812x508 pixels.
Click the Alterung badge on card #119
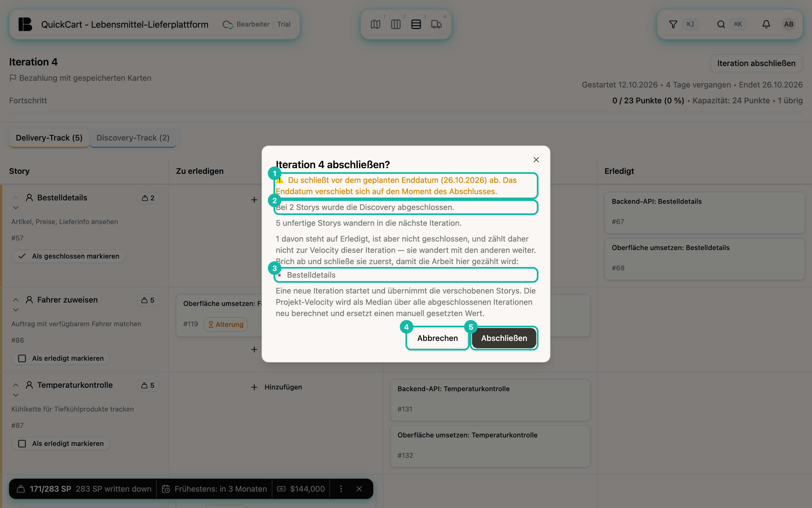226,325
